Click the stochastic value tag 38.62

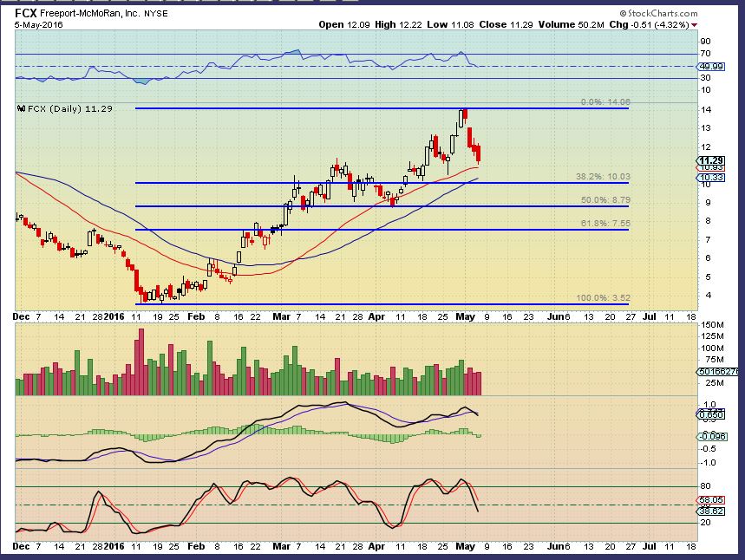[711, 511]
